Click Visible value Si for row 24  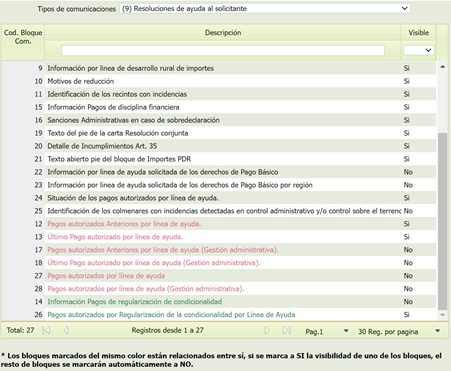[x=406, y=198]
